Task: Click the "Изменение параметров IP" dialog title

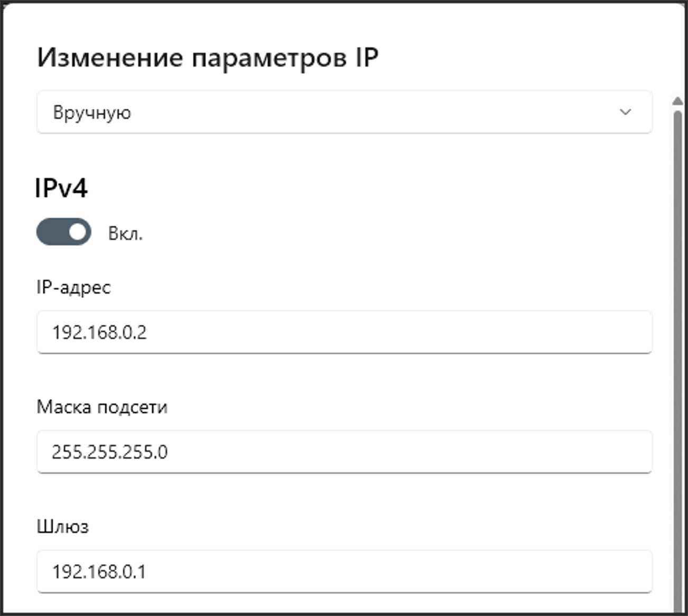Action: tap(208, 57)
